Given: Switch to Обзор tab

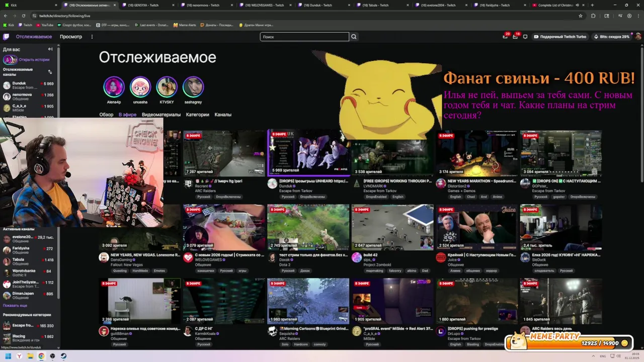Looking at the screenshot, I should 106,115.
